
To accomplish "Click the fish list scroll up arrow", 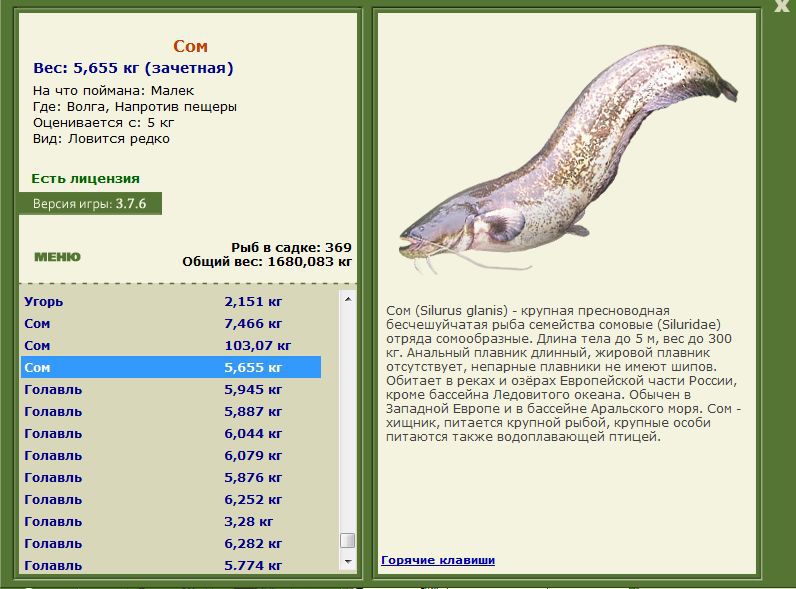I will [x=348, y=299].
